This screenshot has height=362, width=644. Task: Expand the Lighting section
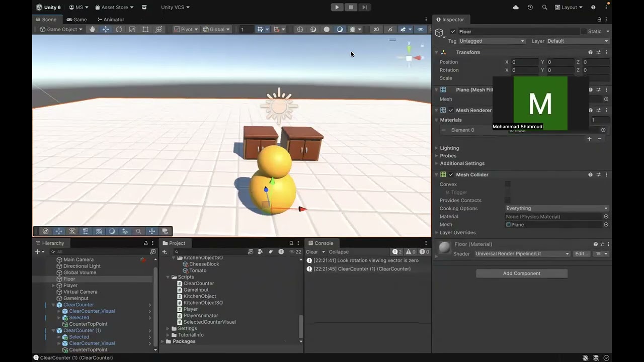(449, 148)
